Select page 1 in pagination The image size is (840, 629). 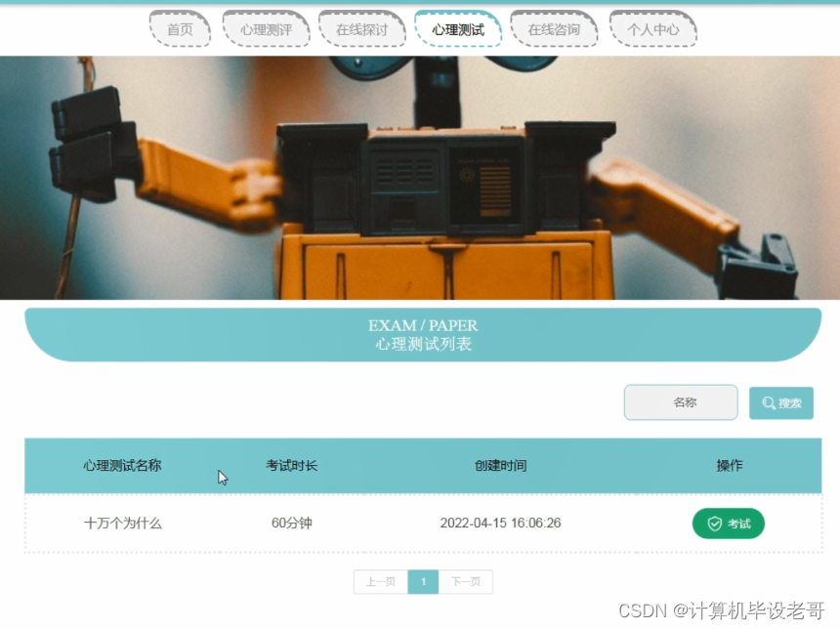pyautogui.click(x=423, y=582)
